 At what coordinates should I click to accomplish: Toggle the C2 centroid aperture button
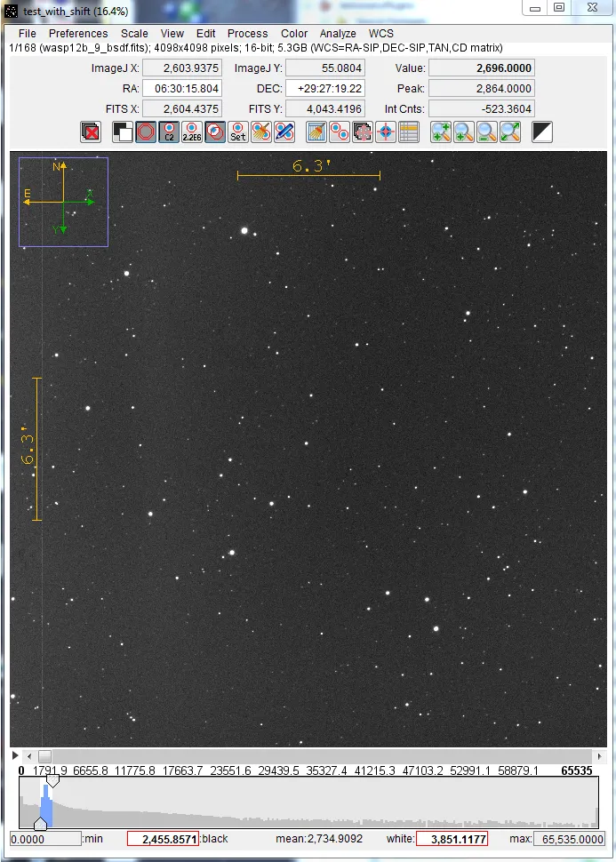(169, 132)
